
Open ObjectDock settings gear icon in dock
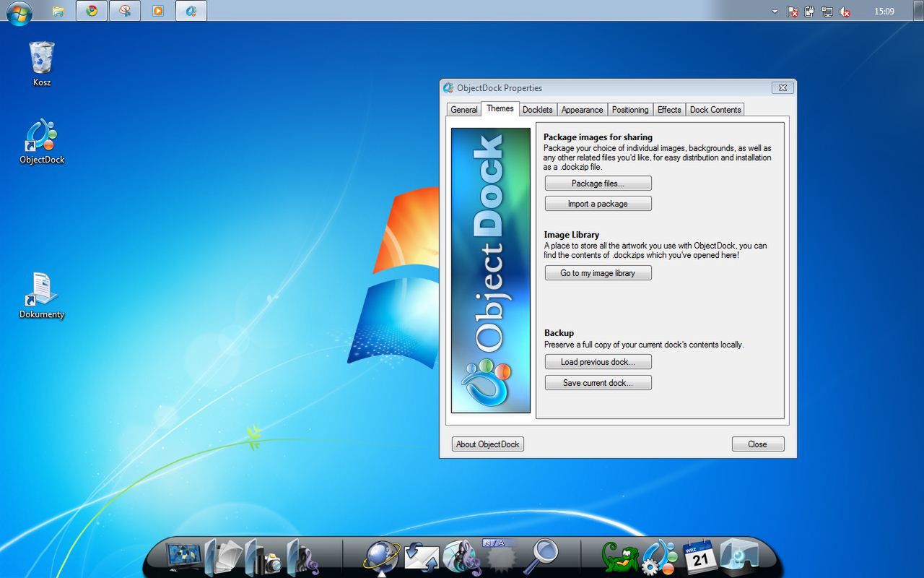click(660, 557)
